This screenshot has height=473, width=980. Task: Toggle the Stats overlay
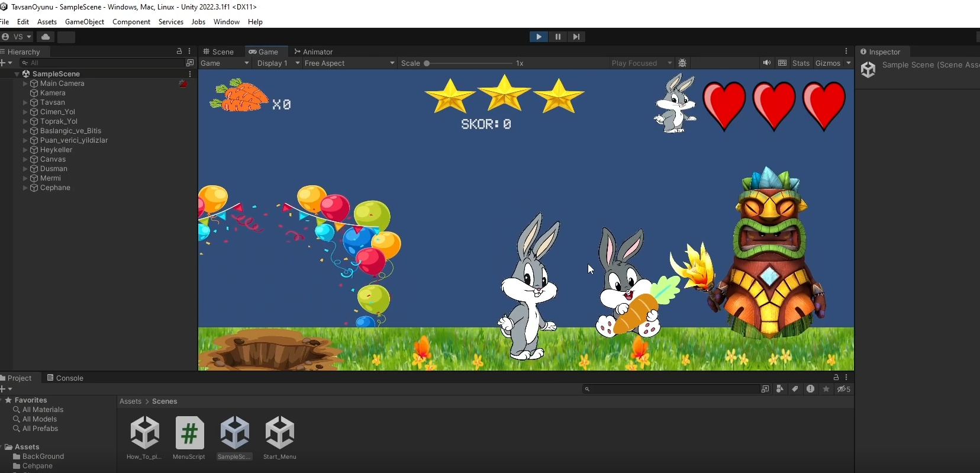(801, 63)
